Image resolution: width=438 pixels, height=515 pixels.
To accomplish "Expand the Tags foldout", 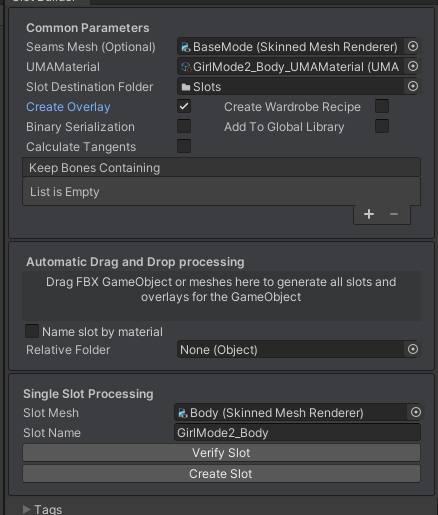I will pos(26,509).
